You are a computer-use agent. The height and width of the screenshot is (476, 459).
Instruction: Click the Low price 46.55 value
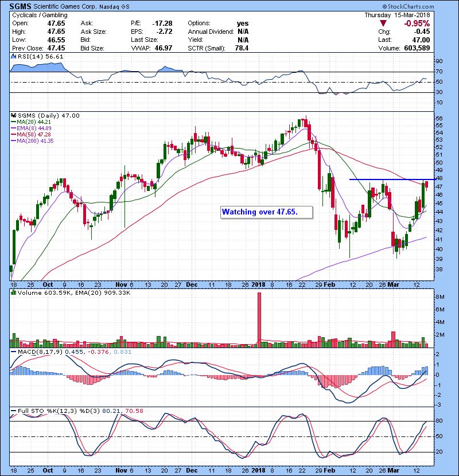point(56,40)
